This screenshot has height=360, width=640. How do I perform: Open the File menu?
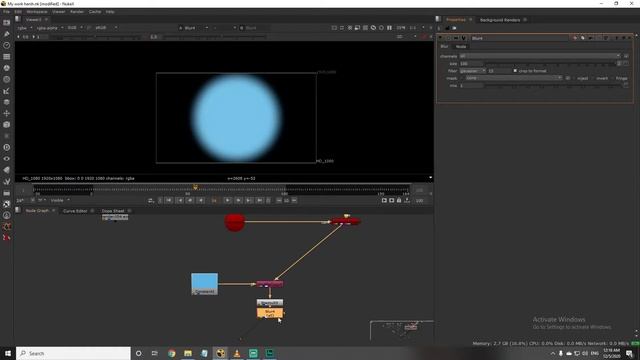[7, 12]
